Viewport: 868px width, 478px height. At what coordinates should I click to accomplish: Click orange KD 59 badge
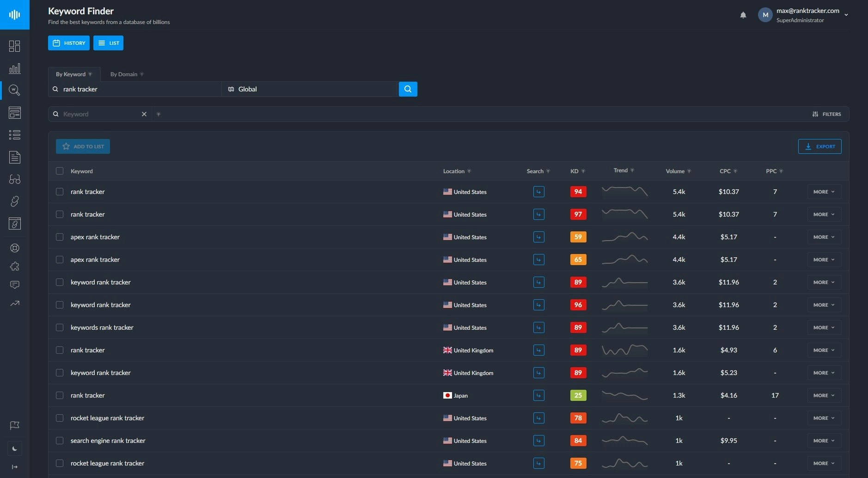pos(578,237)
